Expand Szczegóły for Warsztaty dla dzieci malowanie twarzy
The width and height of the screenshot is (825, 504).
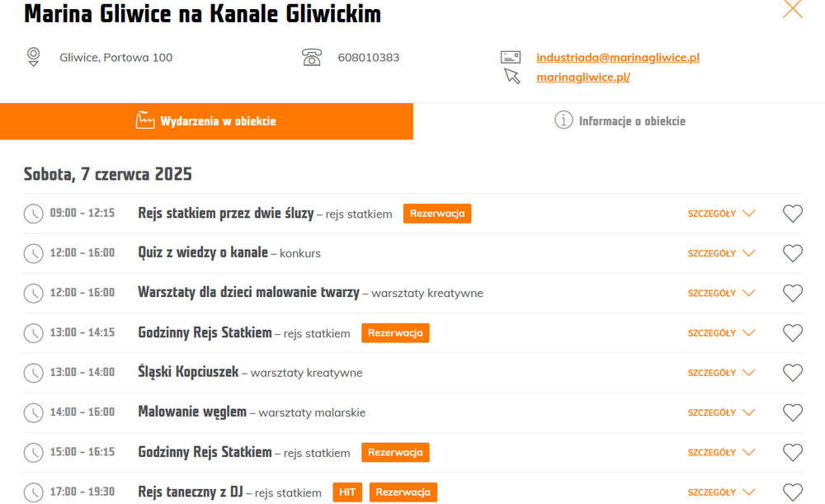click(721, 293)
